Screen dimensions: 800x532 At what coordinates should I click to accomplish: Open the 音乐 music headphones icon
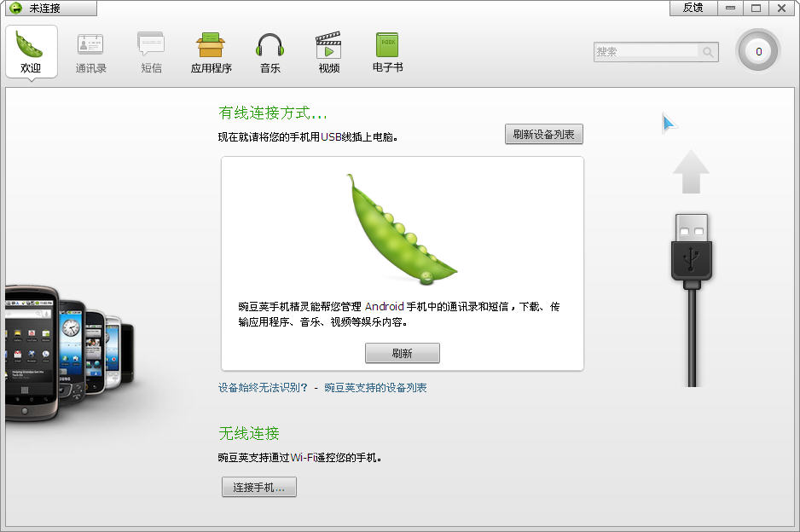point(270,51)
